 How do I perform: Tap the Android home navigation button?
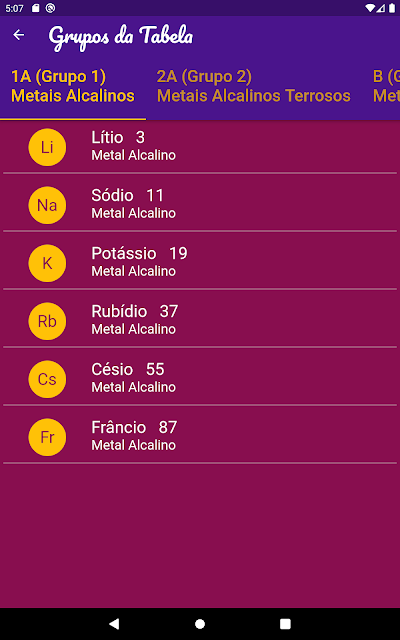[x=200, y=624]
